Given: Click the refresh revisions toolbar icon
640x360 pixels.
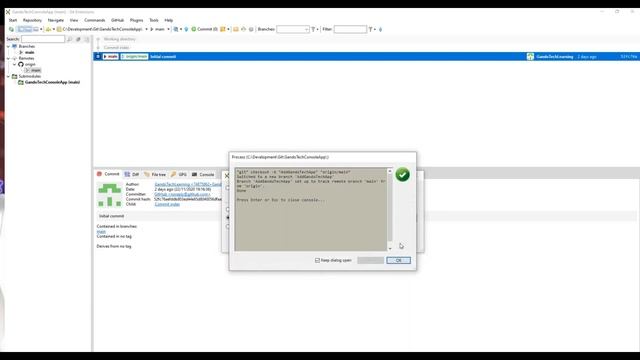Looking at the screenshot, I should click(11, 29).
